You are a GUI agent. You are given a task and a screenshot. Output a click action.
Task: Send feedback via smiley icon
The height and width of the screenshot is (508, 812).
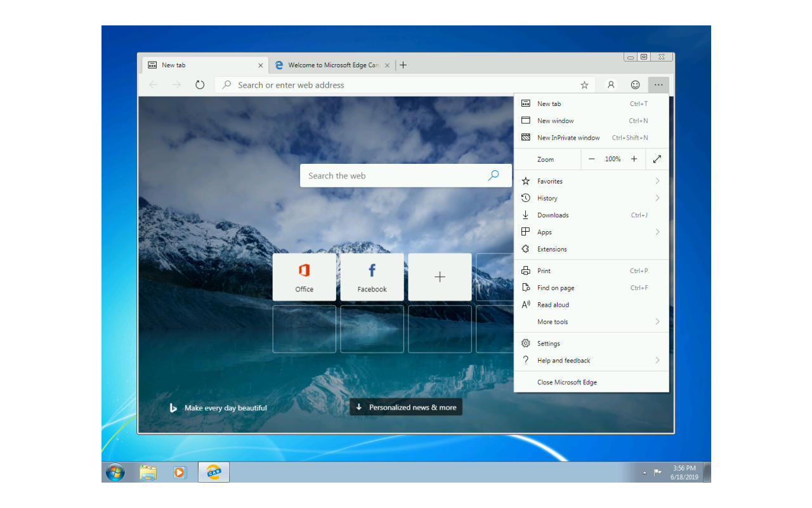tap(635, 84)
